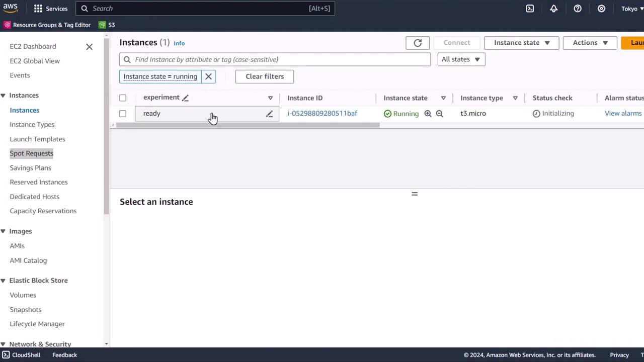Collapse the Network & Security section
The width and height of the screenshot is (644, 362).
pos(3,344)
